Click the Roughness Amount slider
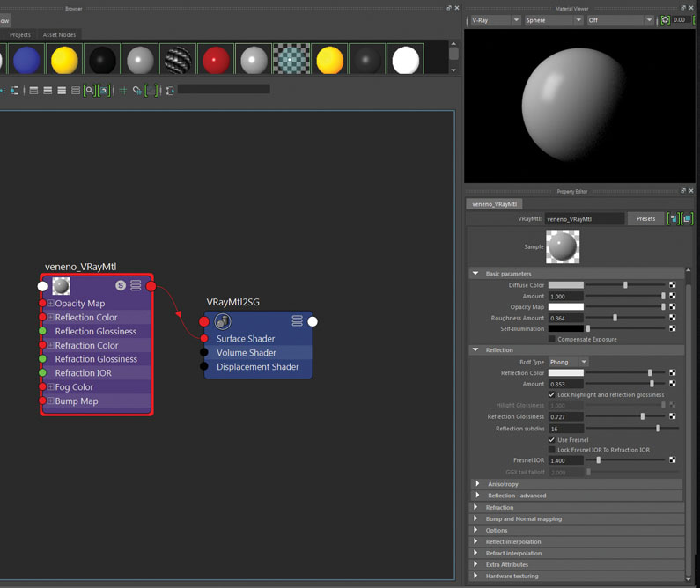The image size is (700, 588). point(625,317)
